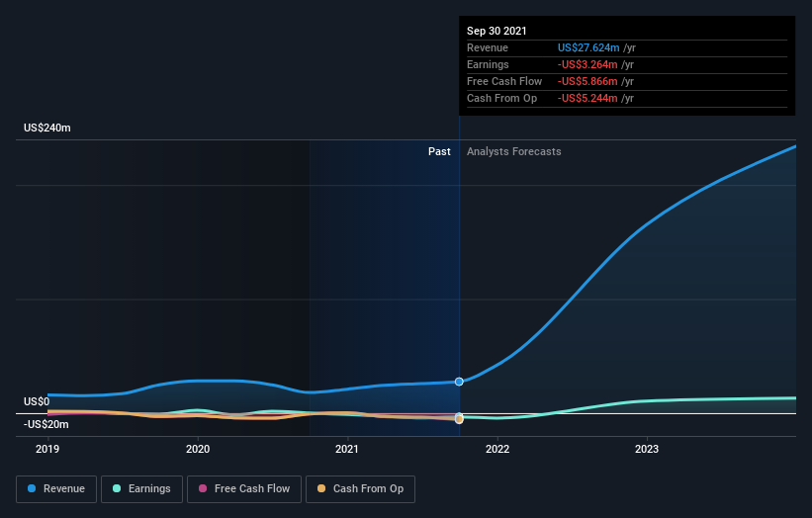Click the -US$5.244m cash from op value
The image size is (812, 518).
pyautogui.click(x=587, y=98)
